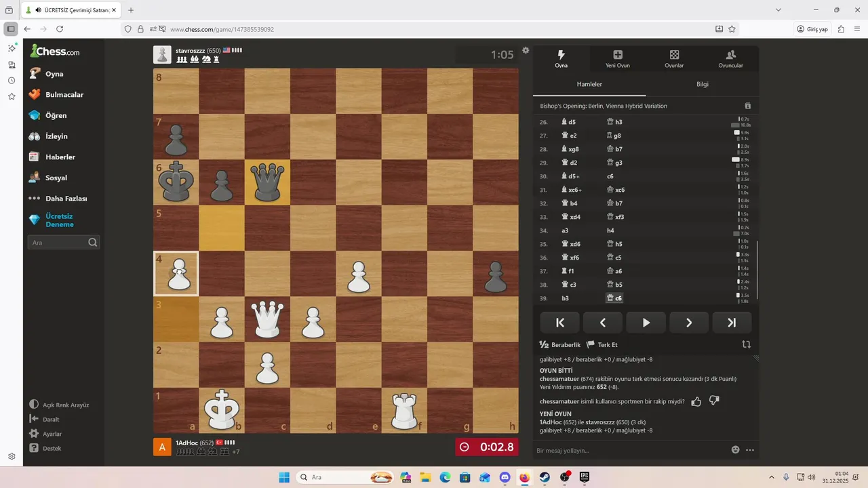Image resolution: width=868 pixels, height=488 pixels.
Task: Click the chat message input field
Action: pyautogui.click(x=631, y=450)
